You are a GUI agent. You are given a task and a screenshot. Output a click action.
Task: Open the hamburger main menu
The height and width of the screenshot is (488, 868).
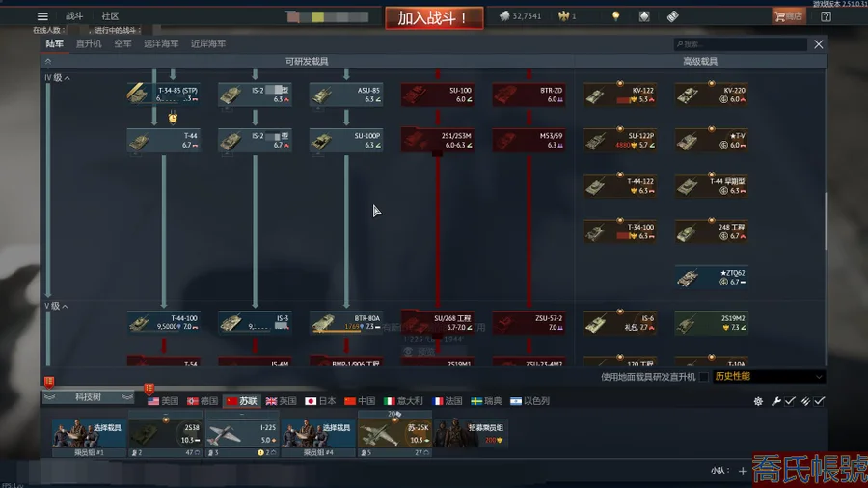tap(42, 16)
